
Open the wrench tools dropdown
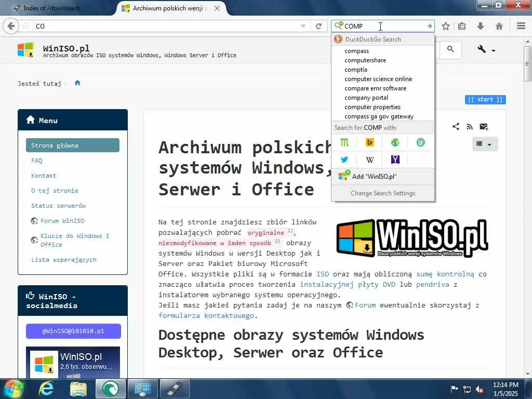[486, 49]
